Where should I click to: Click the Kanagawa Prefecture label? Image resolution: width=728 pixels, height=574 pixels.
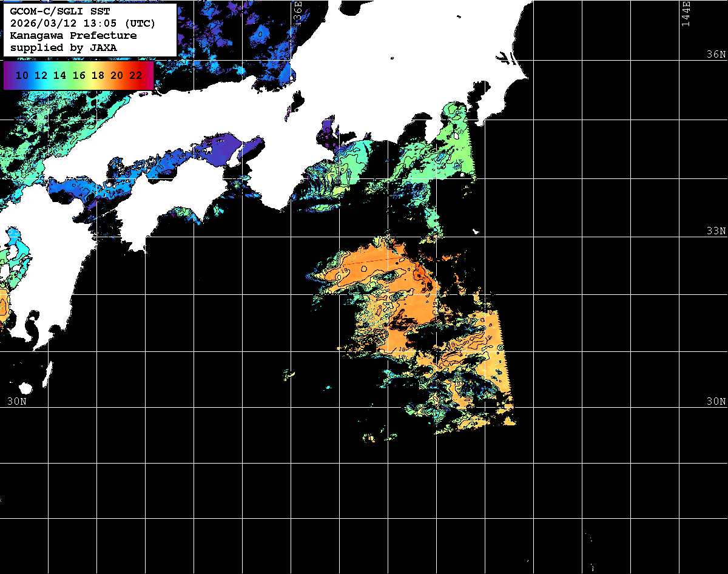(73, 36)
